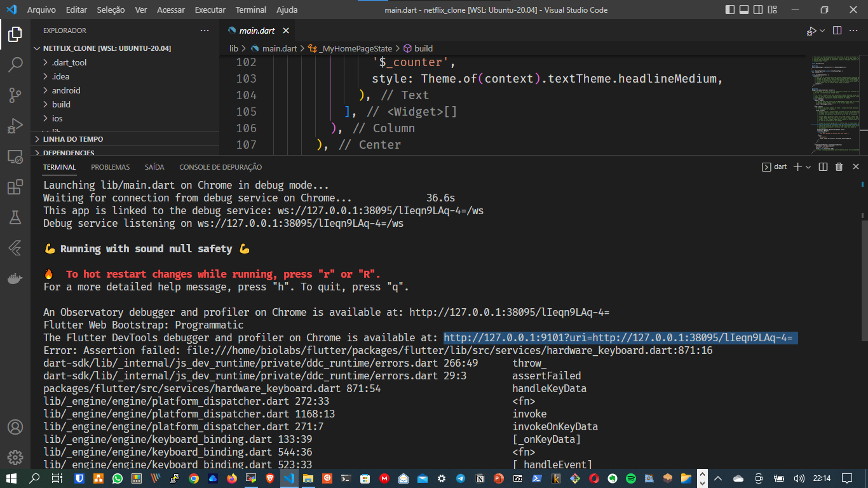
Task: Open Run and Debug view
Action: 15,126
